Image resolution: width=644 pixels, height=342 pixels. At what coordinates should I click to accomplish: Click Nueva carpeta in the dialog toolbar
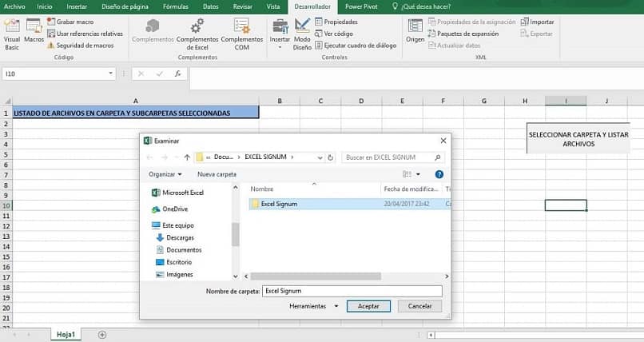tap(217, 173)
